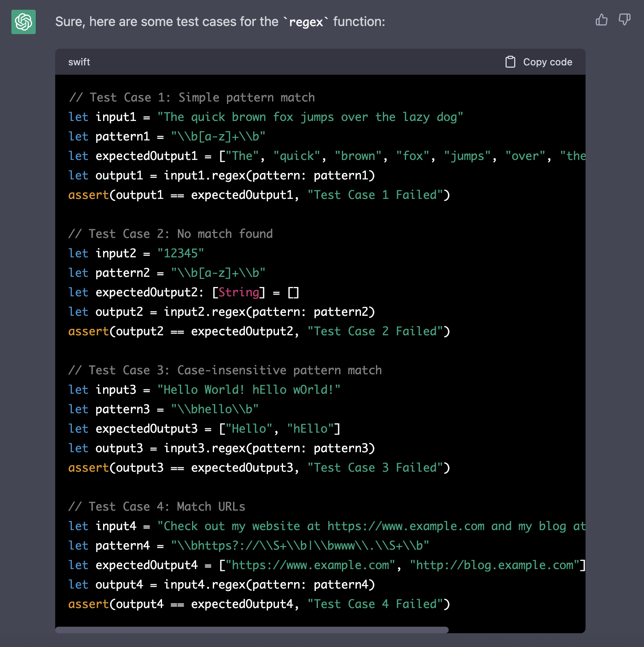Click the 'assert' keyword for output1

(x=89, y=195)
